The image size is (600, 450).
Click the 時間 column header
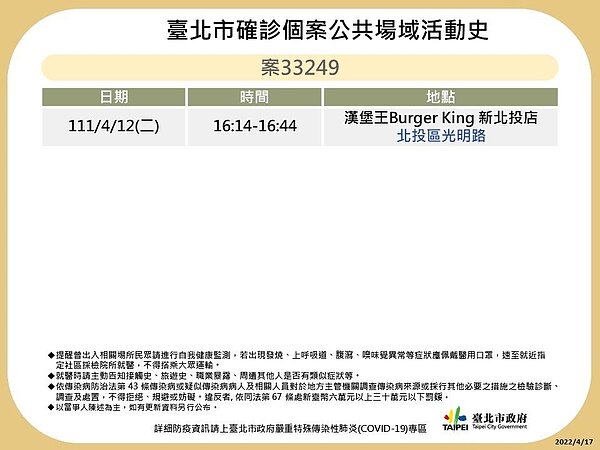click(x=254, y=97)
